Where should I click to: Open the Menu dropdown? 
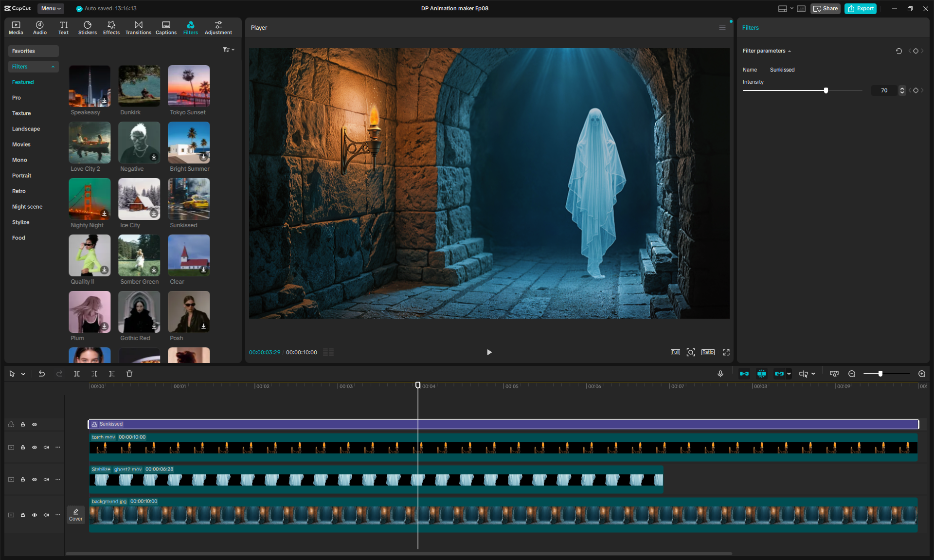pyautogui.click(x=51, y=8)
